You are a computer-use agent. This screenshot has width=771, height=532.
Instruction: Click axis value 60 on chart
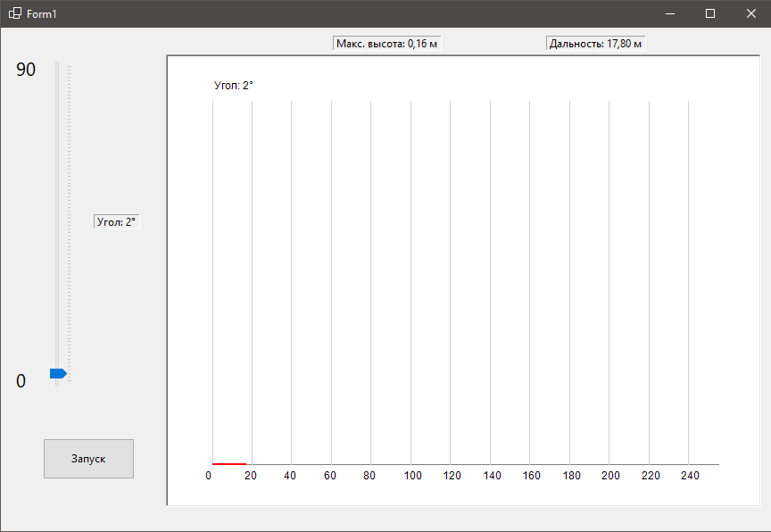click(330, 476)
